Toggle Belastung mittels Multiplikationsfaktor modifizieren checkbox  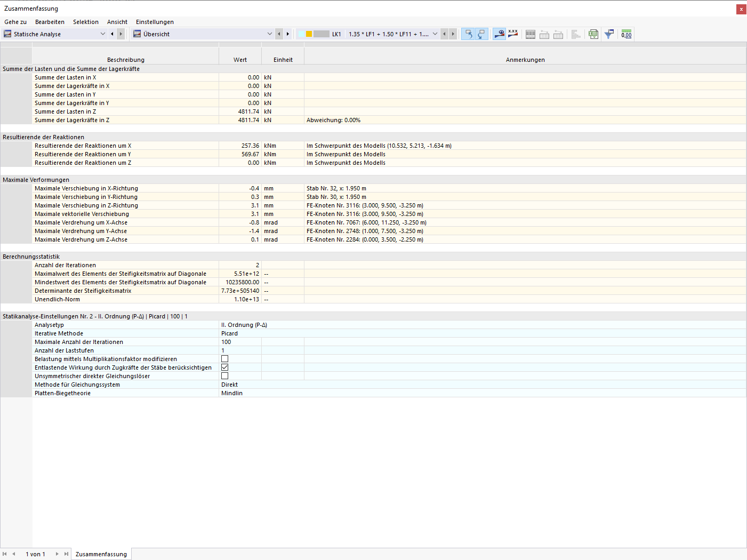coord(224,359)
